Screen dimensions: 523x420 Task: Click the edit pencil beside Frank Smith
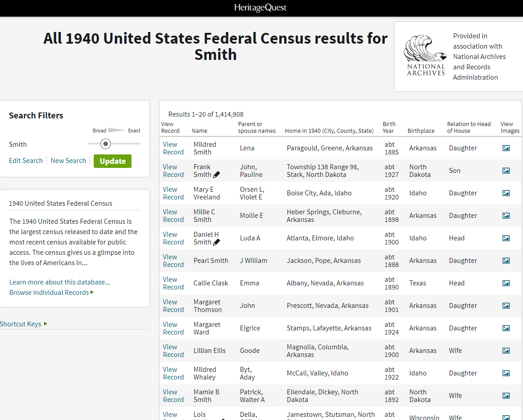tap(217, 175)
